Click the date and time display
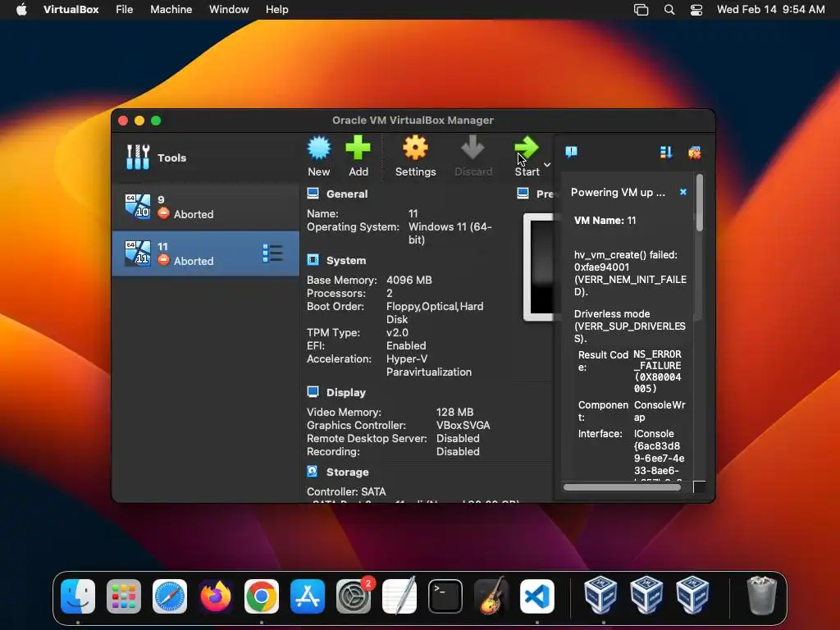Image resolution: width=840 pixels, height=630 pixels. (x=770, y=10)
